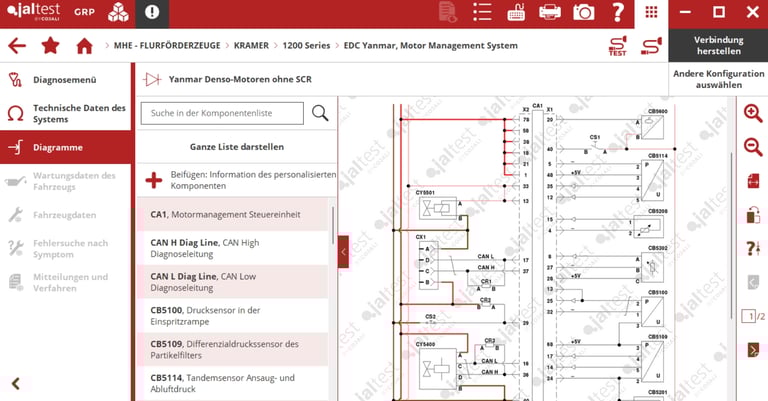Screen dimensions: 768x401
Task: Open the apps grid menu
Action: pyautogui.click(x=651, y=12)
